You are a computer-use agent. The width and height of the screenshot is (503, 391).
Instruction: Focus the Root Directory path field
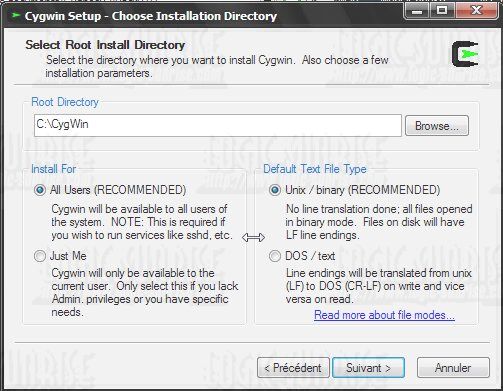[x=218, y=125]
